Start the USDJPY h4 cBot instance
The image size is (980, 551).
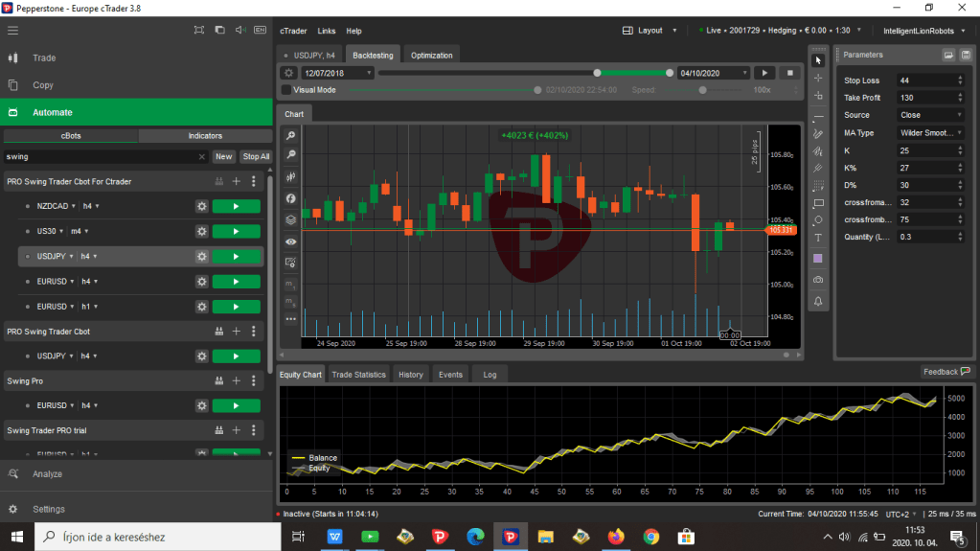(236, 257)
